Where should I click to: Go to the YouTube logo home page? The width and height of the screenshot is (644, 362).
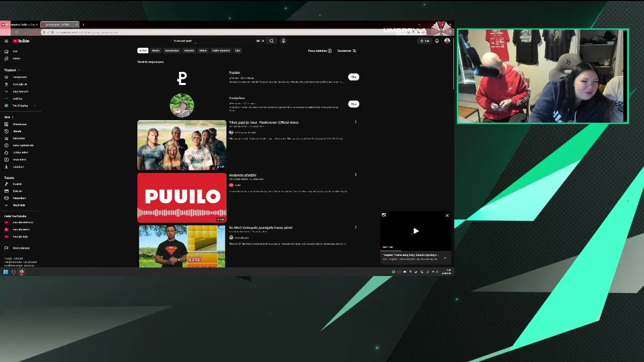[x=21, y=41]
